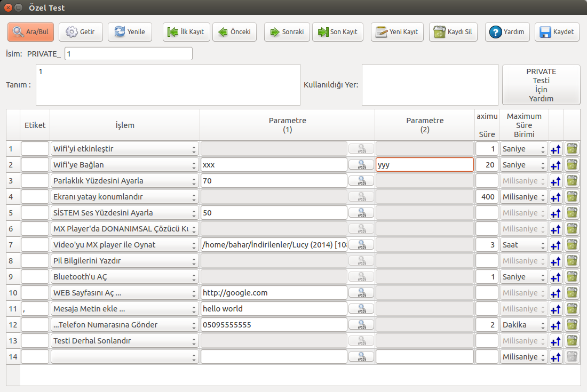Click the F12 search icon in row 7
This screenshot has height=392, width=587.
[x=361, y=245]
